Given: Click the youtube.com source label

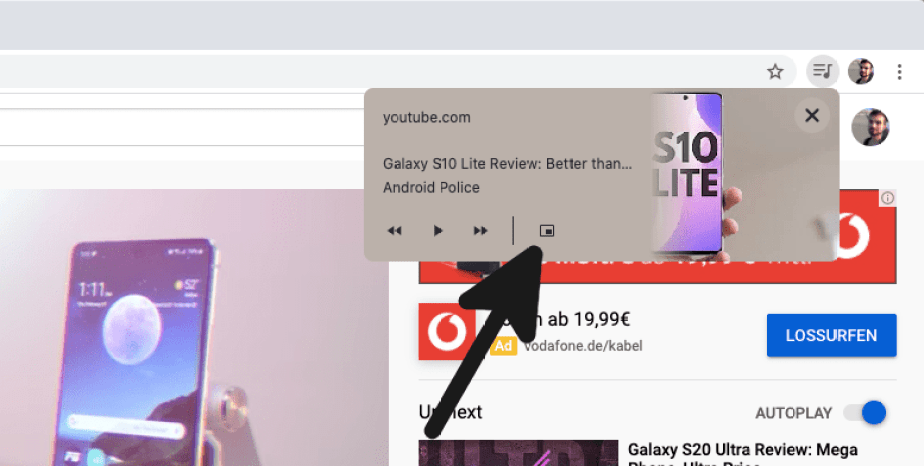Looking at the screenshot, I should tap(427, 117).
